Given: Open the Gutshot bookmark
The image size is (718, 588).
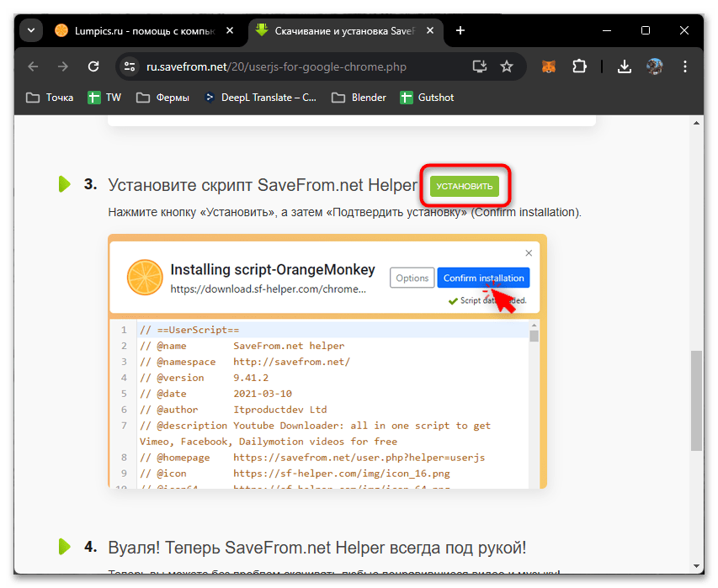Looking at the screenshot, I should (x=427, y=98).
